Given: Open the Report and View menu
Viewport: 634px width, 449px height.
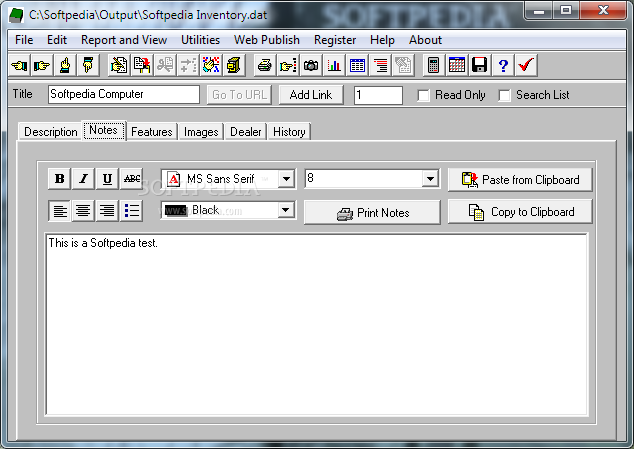Looking at the screenshot, I should click(124, 40).
